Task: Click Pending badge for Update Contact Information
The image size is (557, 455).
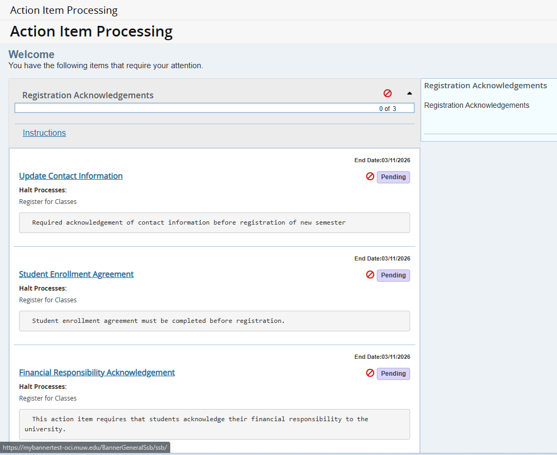Action: pos(393,177)
